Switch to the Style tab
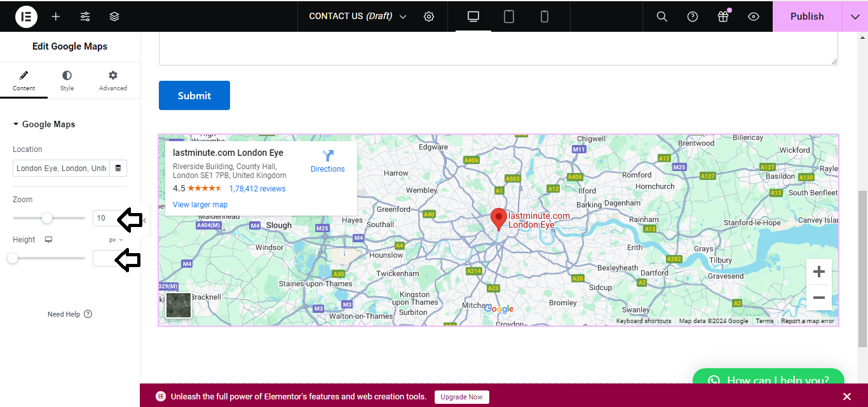 [67, 81]
